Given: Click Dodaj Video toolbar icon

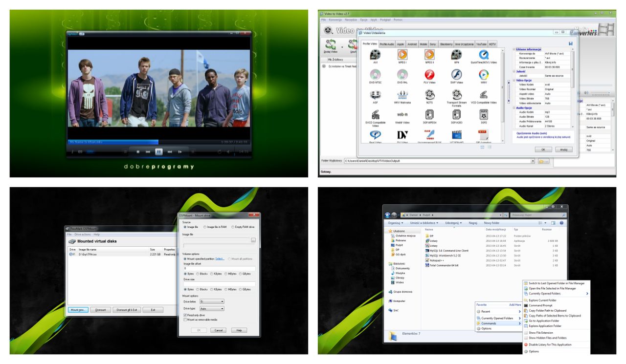Looking at the screenshot, I should pos(331,45).
